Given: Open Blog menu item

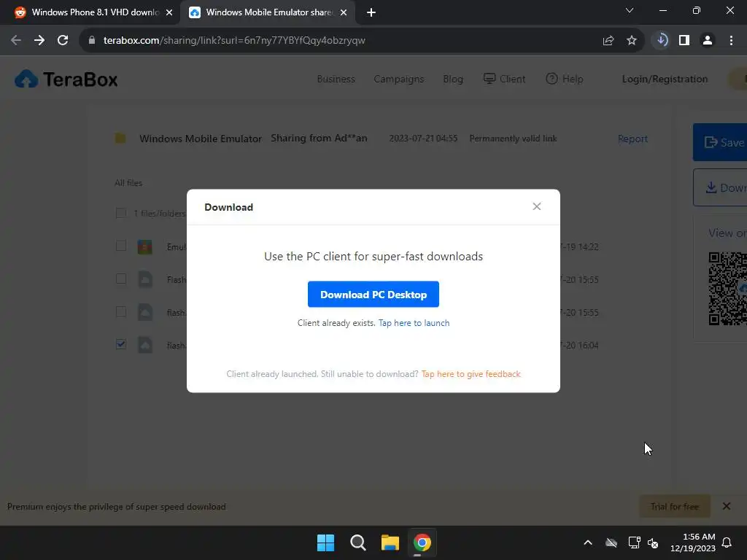Looking at the screenshot, I should tap(452, 79).
